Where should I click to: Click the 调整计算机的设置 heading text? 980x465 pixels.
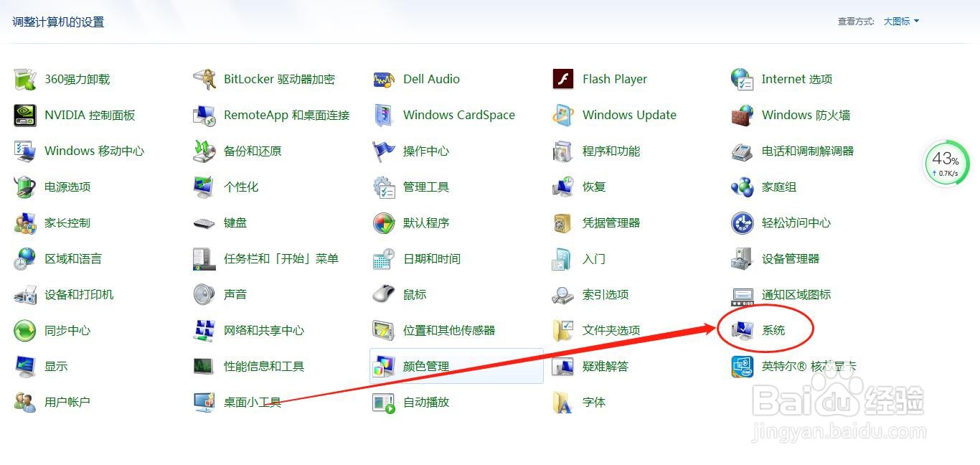(58, 22)
